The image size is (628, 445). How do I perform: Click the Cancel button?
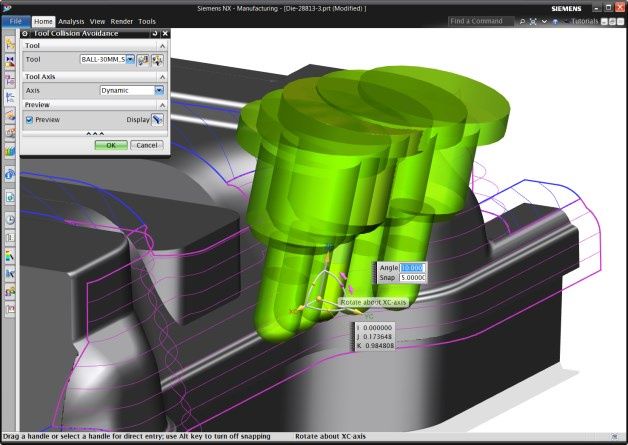pyautogui.click(x=147, y=145)
